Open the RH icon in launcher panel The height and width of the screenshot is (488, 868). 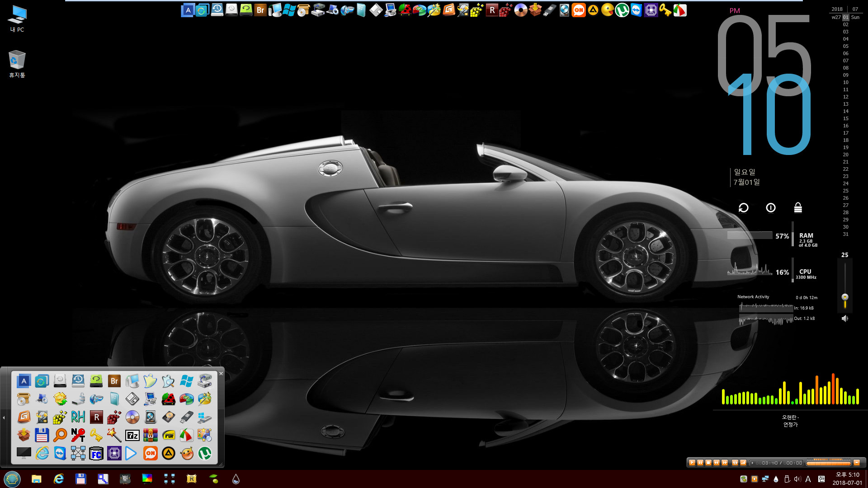pyautogui.click(x=78, y=417)
